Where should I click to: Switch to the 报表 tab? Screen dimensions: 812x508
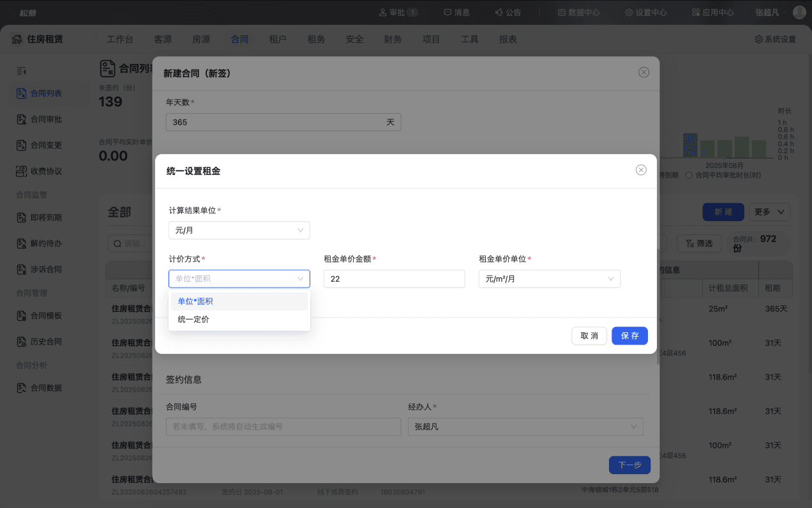[507, 39]
